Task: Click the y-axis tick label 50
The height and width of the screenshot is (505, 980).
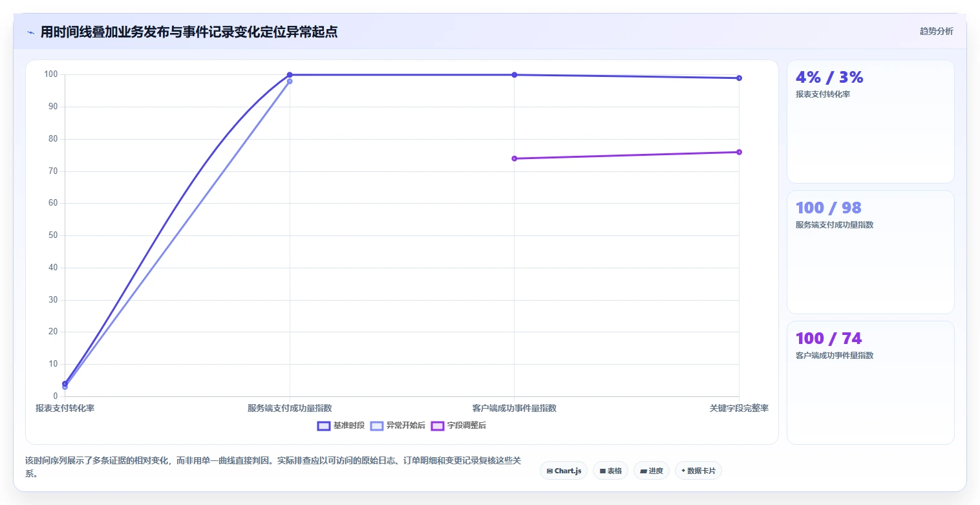Action: click(54, 235)
